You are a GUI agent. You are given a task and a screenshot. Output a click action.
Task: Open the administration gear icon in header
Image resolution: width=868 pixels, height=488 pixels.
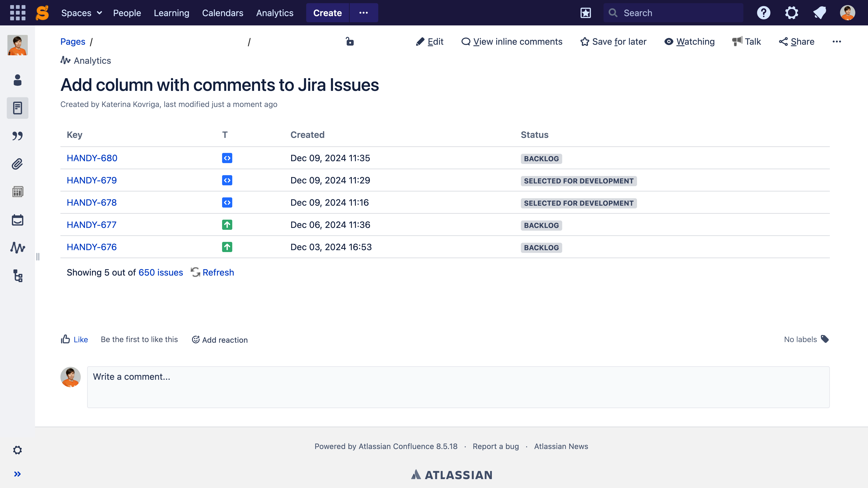pyautogui.click(x=791, y=13)
